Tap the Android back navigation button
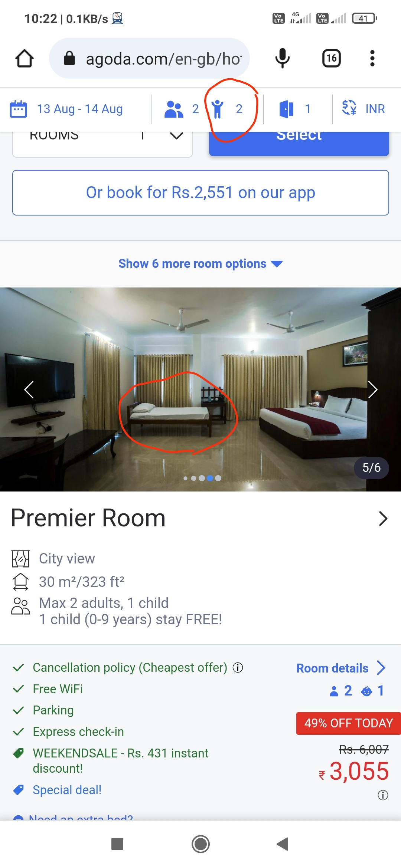 (283, 844)
